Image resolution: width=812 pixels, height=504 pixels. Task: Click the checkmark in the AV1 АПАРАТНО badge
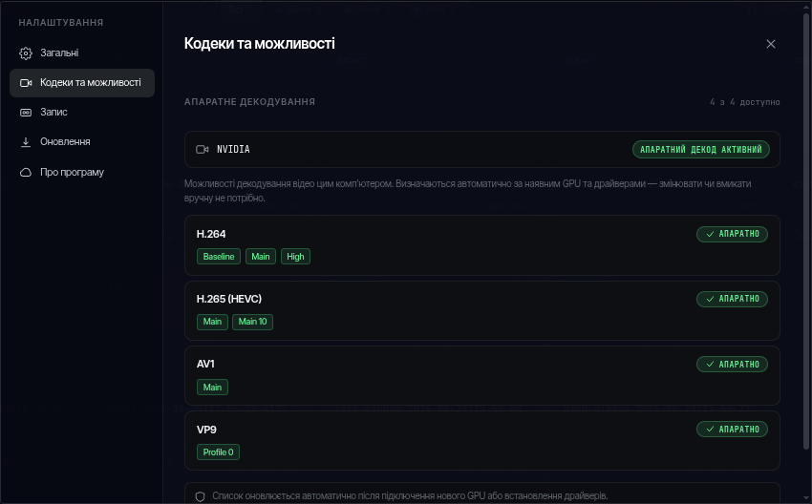(x=710, y=365)
